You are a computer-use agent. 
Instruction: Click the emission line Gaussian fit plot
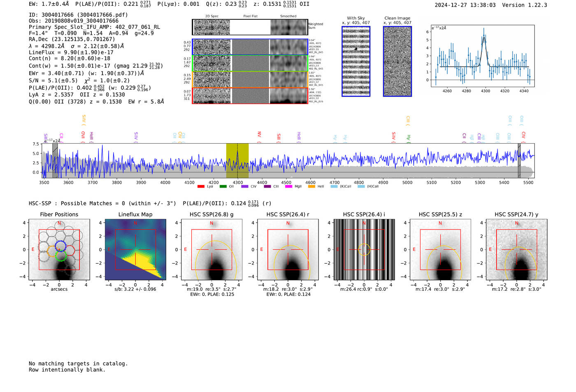(x=483, y=56)
